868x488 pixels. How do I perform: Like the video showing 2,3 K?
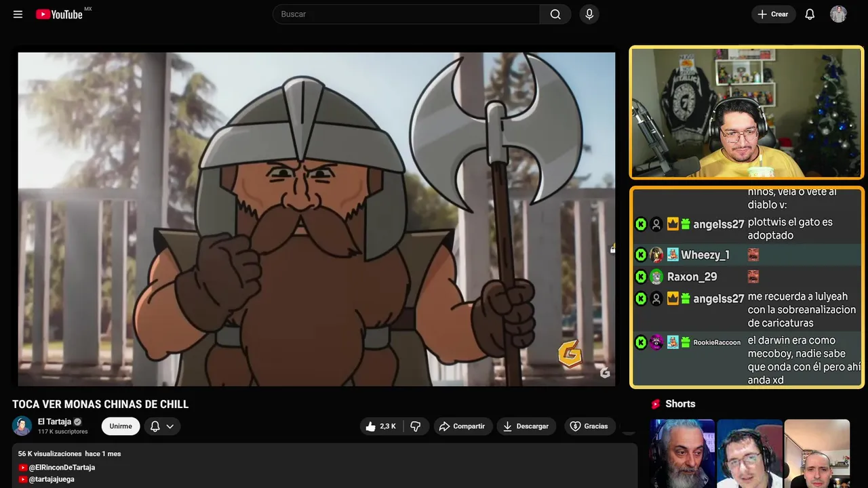click(380, 426)
